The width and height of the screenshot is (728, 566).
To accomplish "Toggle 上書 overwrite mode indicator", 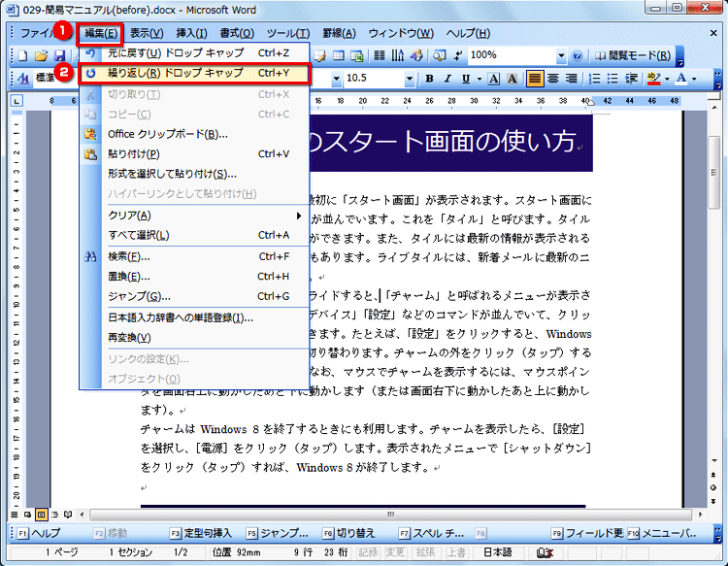I will 456,552.
